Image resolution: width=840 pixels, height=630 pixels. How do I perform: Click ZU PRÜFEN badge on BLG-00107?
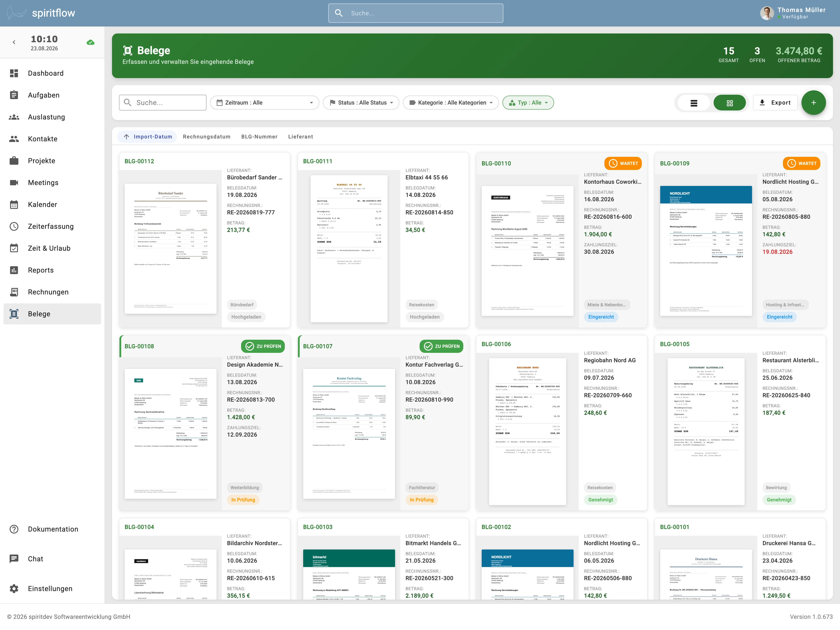coord(441,346)
